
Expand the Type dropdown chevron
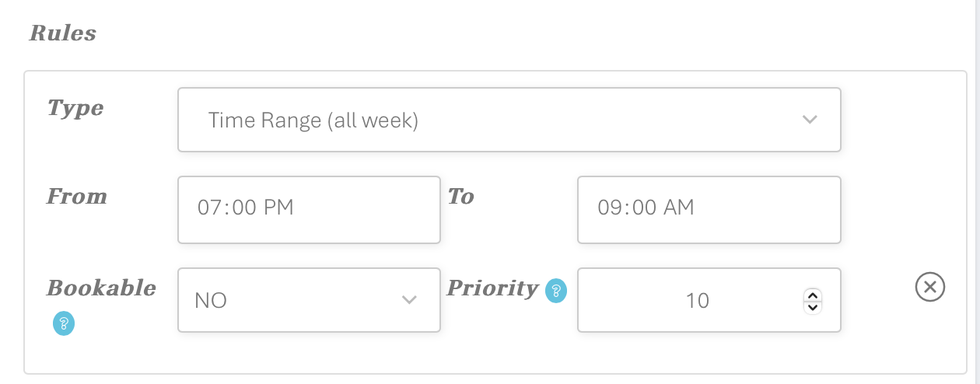pos(810,120)
